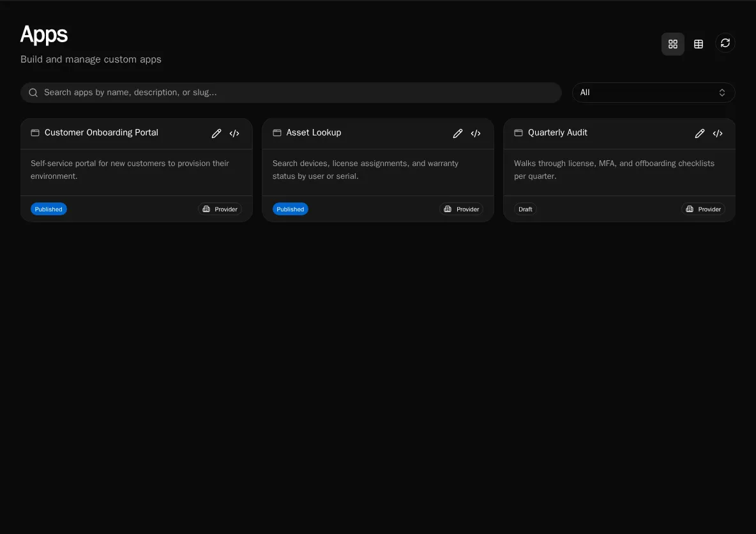756x534 pixels.
Task: Refresh the apps list
Action: (725, 43)
